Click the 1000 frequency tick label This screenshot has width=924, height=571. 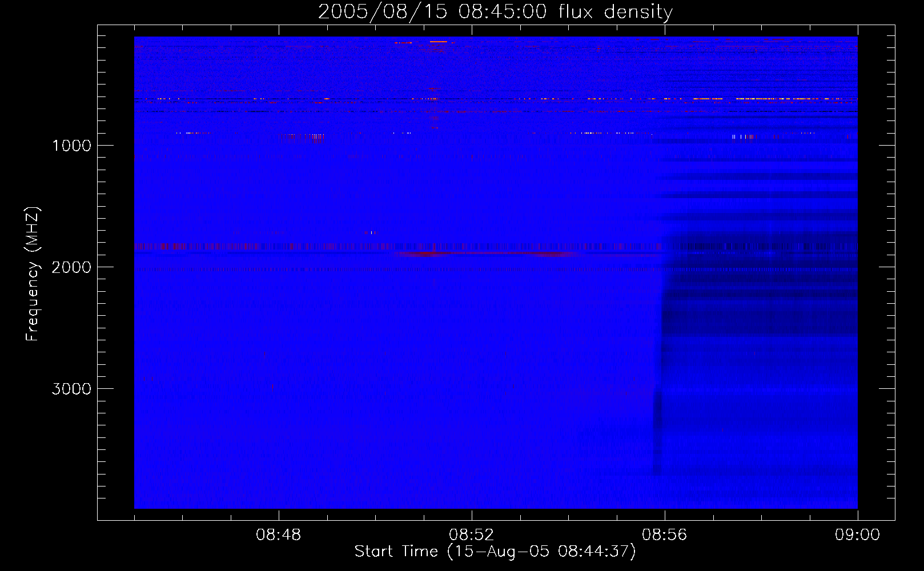tap(71, 146)
